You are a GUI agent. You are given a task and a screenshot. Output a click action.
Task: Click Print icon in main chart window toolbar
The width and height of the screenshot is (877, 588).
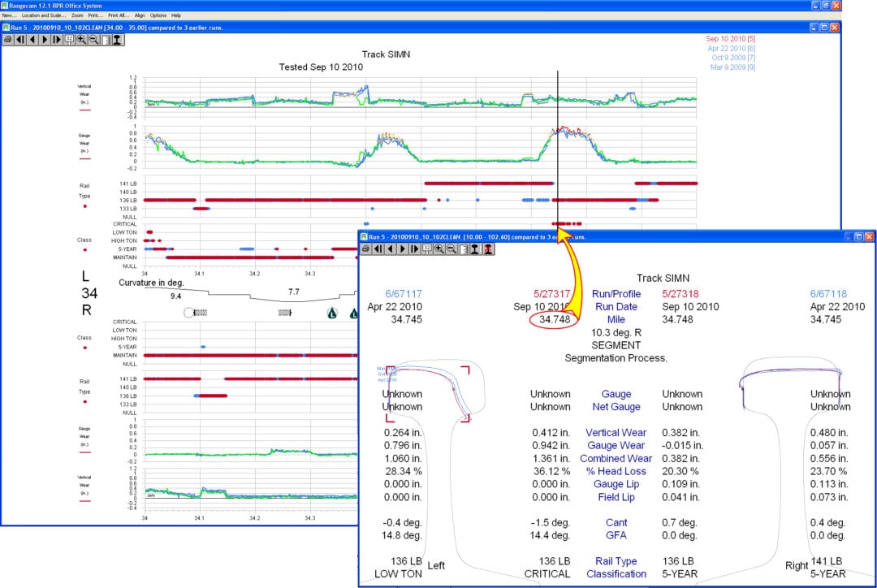point(8,39)
